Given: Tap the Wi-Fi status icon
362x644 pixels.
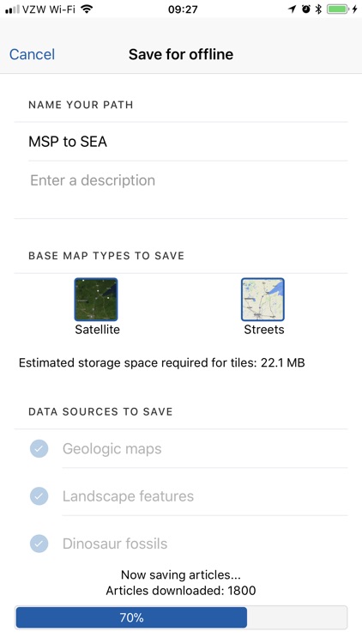Looking at the screenshot, I should pos(87,9).
